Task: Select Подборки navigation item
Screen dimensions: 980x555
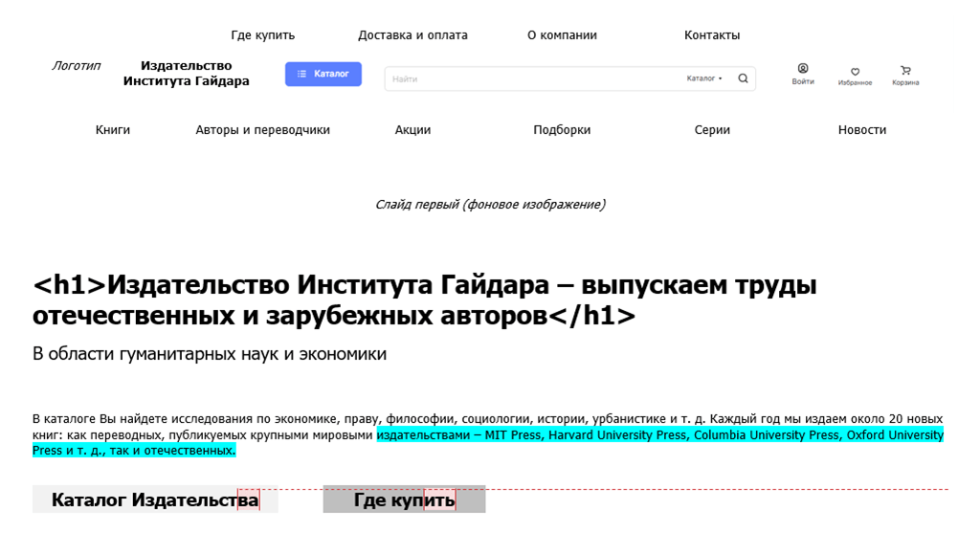Action: 562,130
